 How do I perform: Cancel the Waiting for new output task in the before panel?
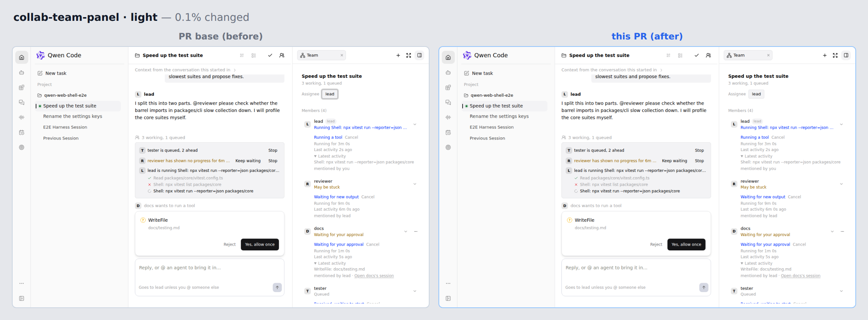(x=368, y=197)
